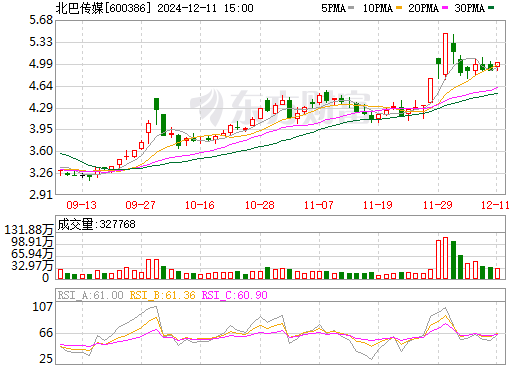520x365 pixels.
Task: Click the 98.91万 volume axis label
Action: pos(32,242)
